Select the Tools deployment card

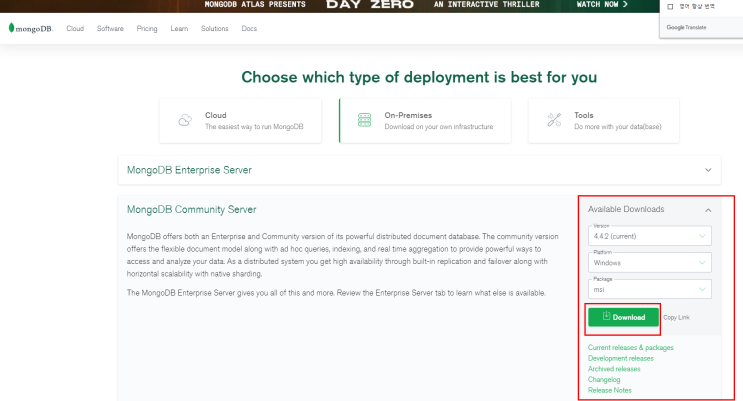[604, 120]
